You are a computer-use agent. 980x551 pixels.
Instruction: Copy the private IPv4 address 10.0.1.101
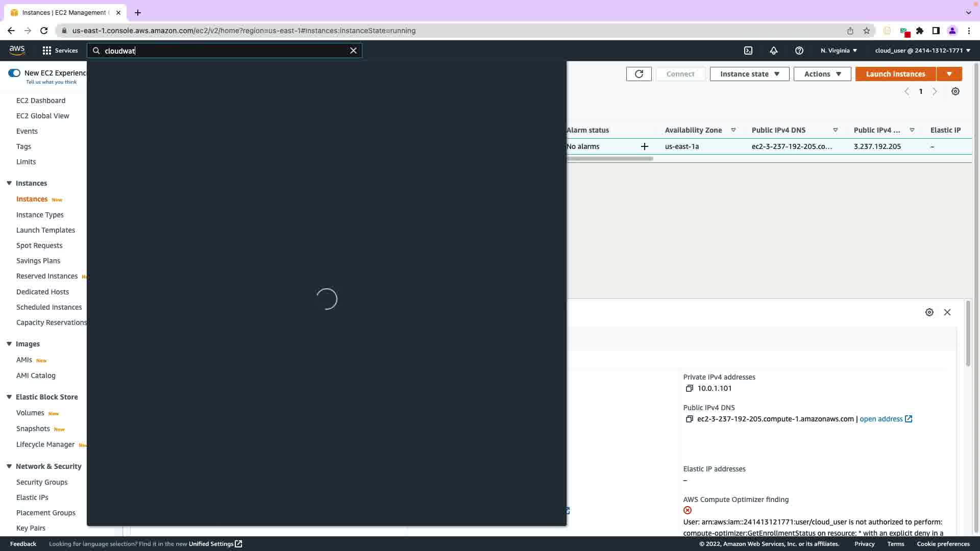point(689,388)
